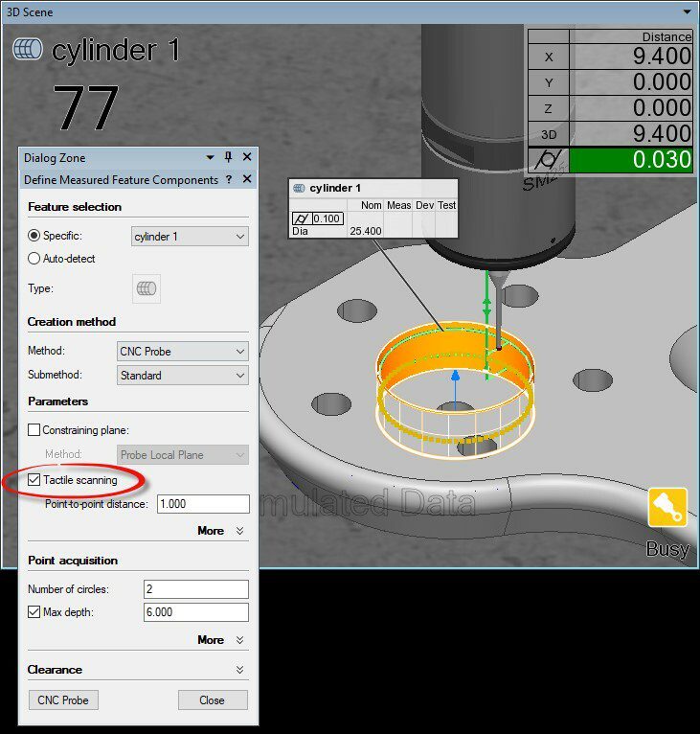Open the cylinder 1 feature dropdown
The image size is (700, 734).
[x=190, y=237]
